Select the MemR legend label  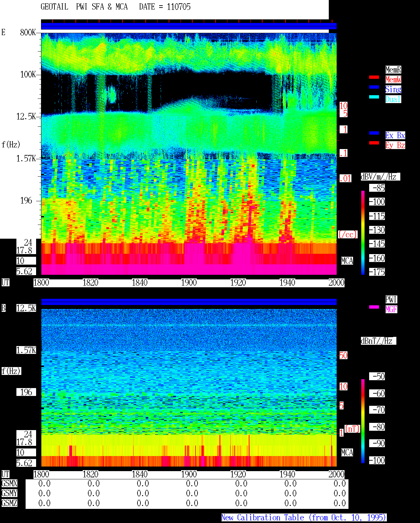(393, 70)
